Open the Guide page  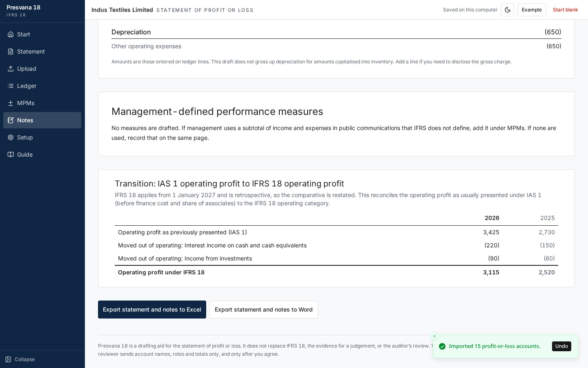[42, 155]
